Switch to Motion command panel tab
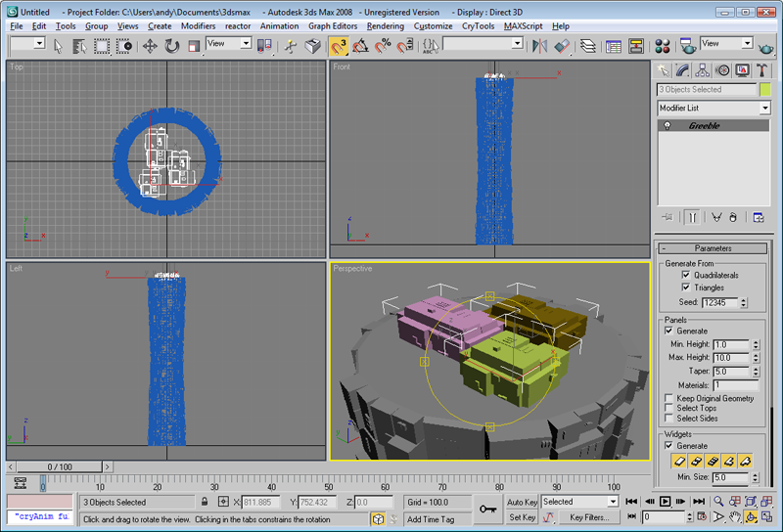Viewport: 783px width, 532px height. (x=722, y=70)
